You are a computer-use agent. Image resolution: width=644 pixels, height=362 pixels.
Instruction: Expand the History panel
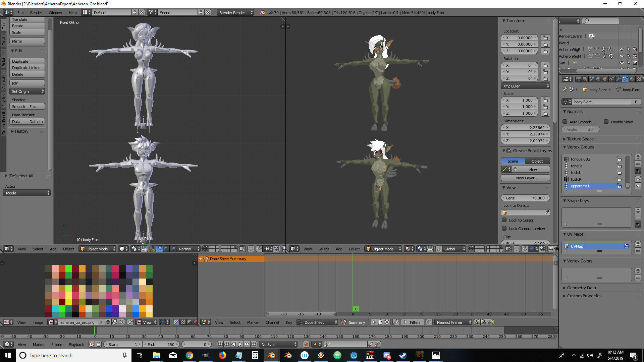(21, 131)
